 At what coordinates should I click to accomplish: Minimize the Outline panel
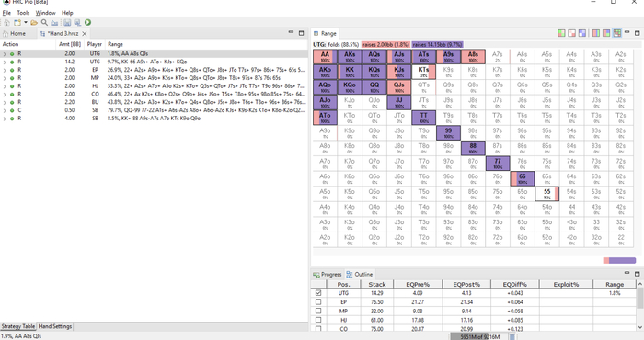click(x=627, y=273)
